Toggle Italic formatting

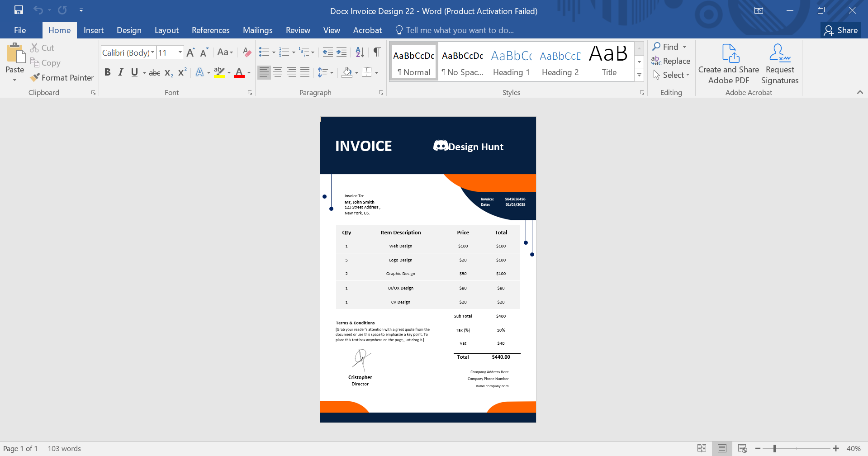click(x=121, y=72)
